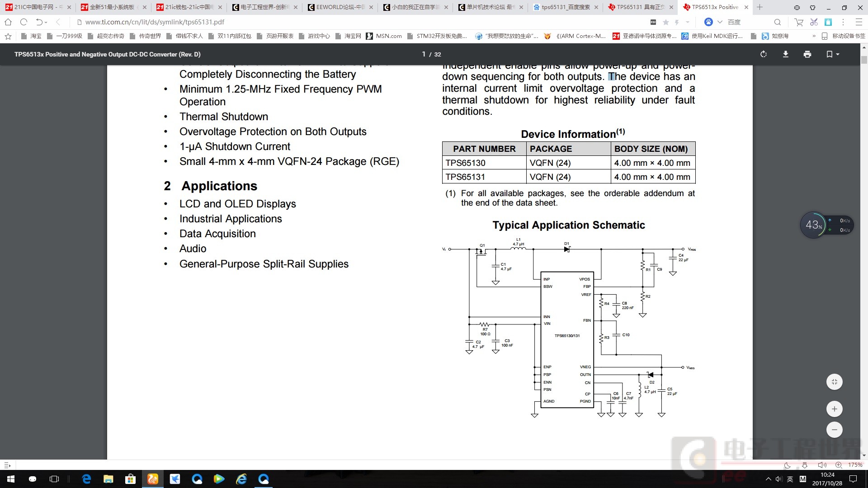Open the STM32开发板免费 bookmark

tap(437, 36)
